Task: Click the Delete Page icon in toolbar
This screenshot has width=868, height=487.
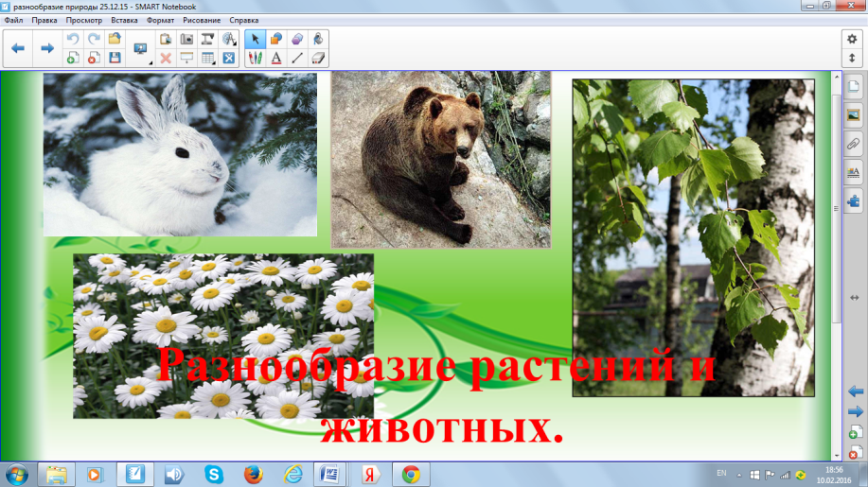Action: 94,58
